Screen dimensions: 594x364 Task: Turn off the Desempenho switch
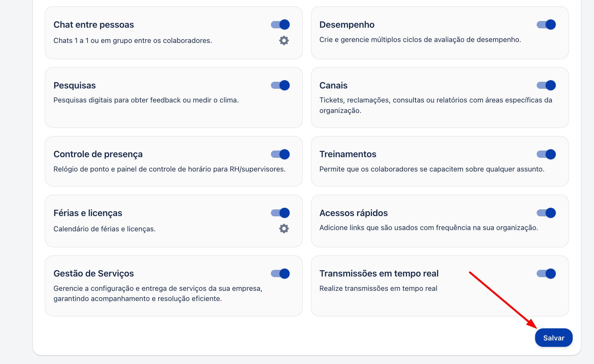546,24
